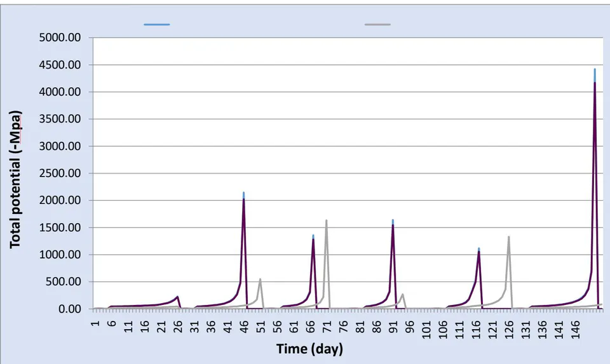Click the x-axis tick label 126
This screenshot has width=610, height=364.
pyautogui.click(x=509, y=330)
